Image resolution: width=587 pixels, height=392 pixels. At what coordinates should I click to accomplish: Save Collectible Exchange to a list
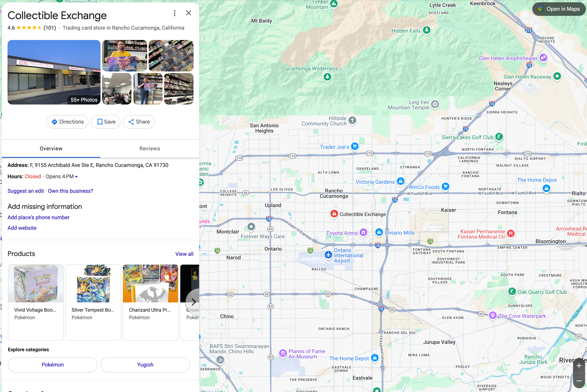tap(106, 122)
